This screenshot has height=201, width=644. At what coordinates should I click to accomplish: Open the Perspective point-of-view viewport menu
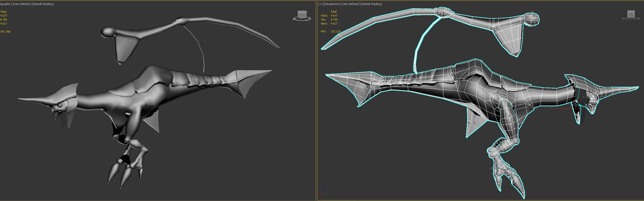(332, 4)
